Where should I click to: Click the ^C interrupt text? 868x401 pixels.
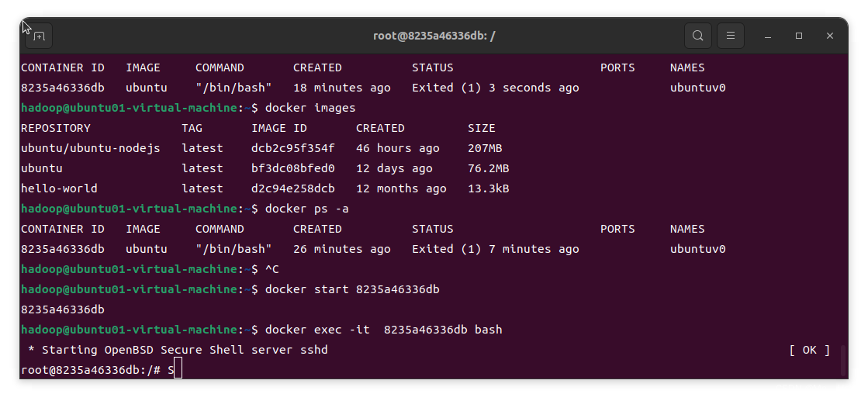[x=271, y=269]
